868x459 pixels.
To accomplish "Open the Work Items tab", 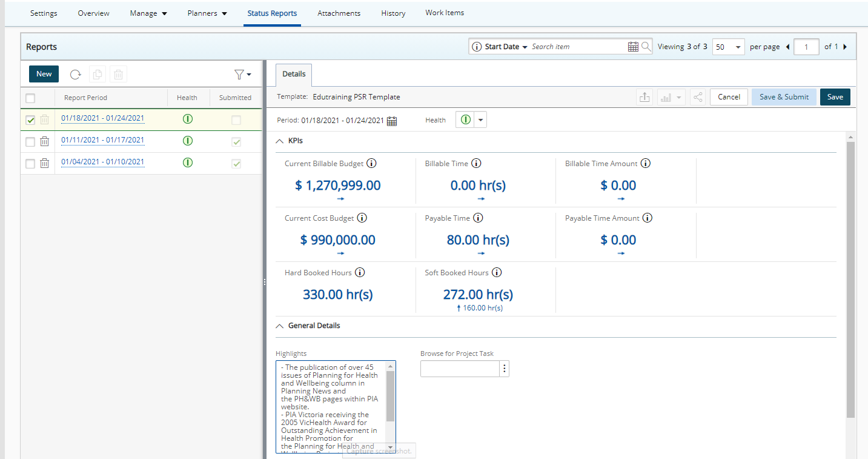I will (445, 13).
